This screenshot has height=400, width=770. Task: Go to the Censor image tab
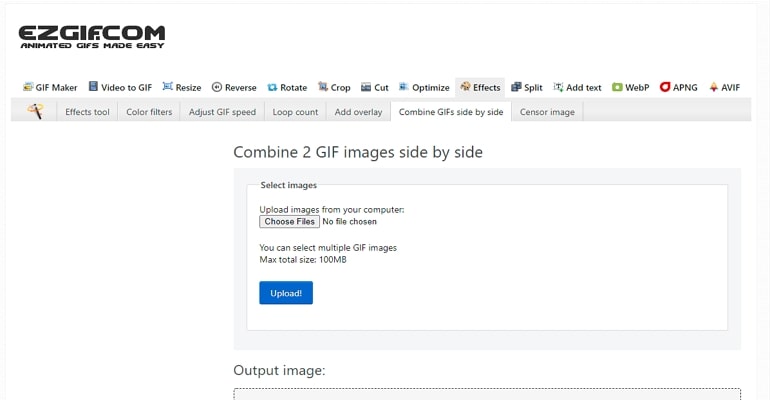click(x=547, y=112)
